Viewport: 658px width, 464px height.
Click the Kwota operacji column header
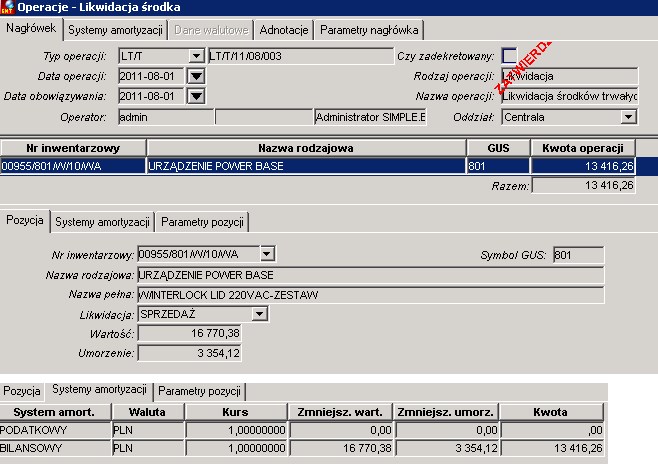click(583, 148)
